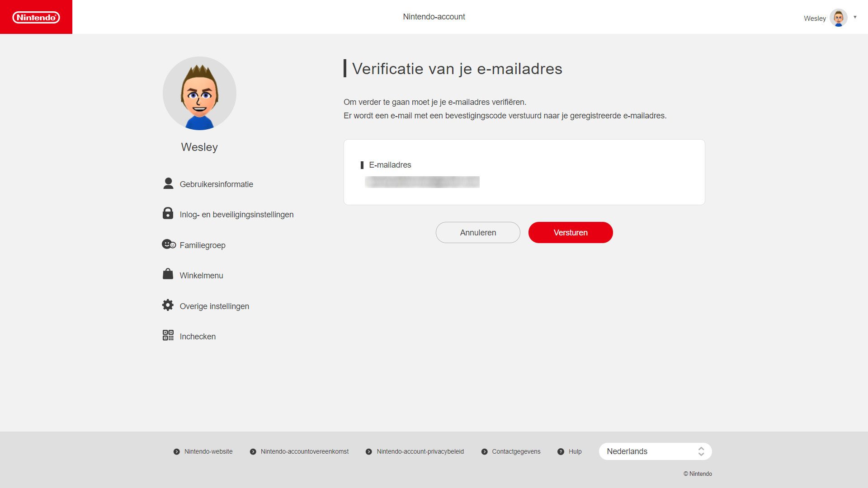This screenshot has height=488, width=868.
Task: Open the Hulp footer link
Action: (575, 451)
